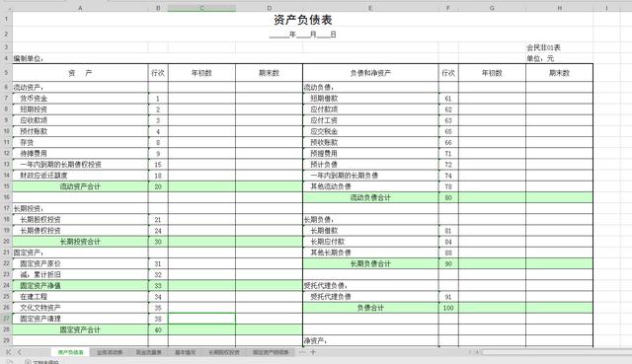Select the active cell in row 27 column C

[x=201, y=319]
